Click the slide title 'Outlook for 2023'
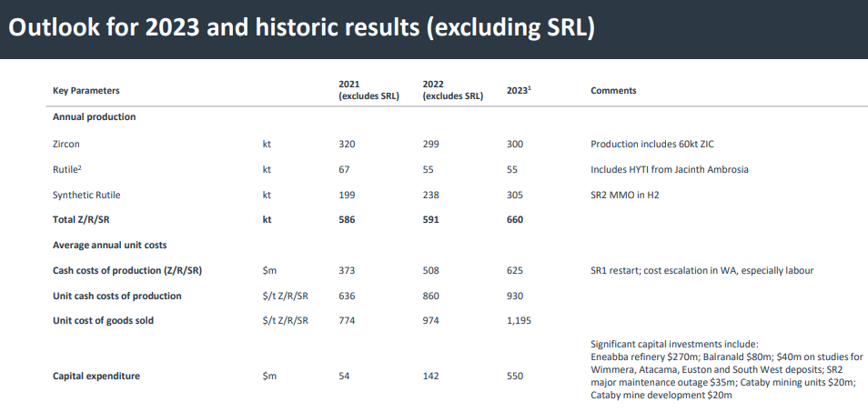 point(300,28)
